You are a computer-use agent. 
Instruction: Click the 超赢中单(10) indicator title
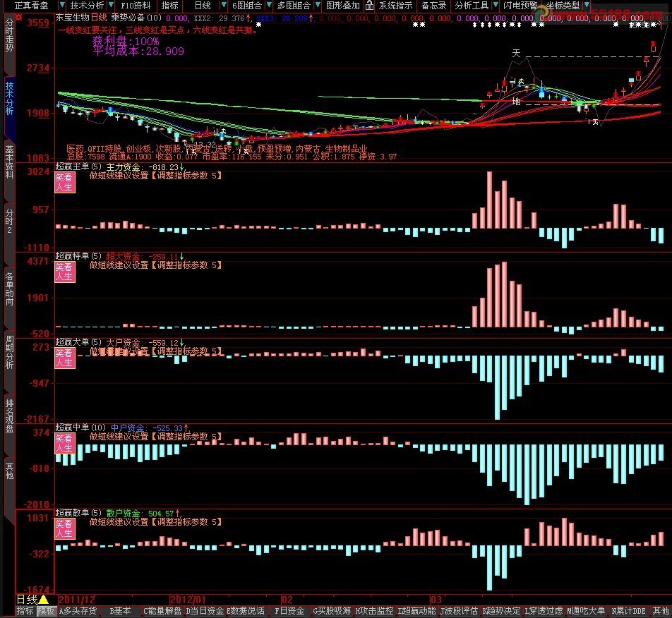click(80, 428)
